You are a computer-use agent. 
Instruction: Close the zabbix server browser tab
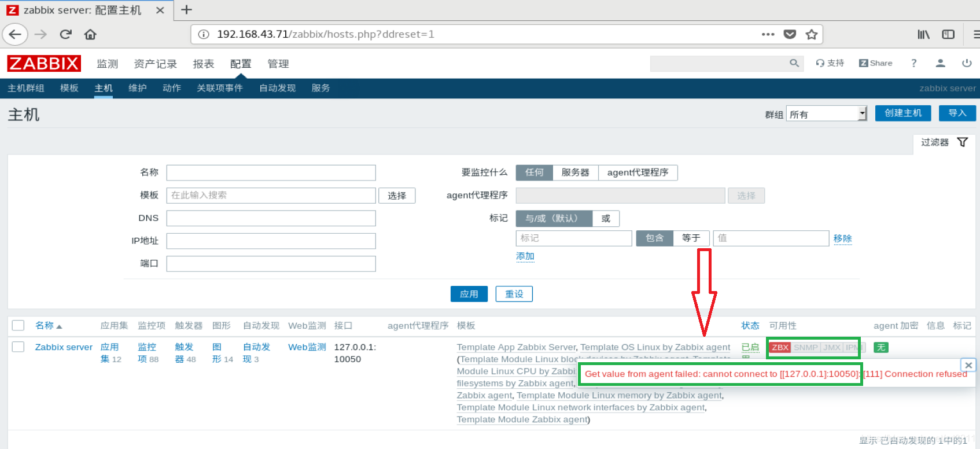(160, 10)
